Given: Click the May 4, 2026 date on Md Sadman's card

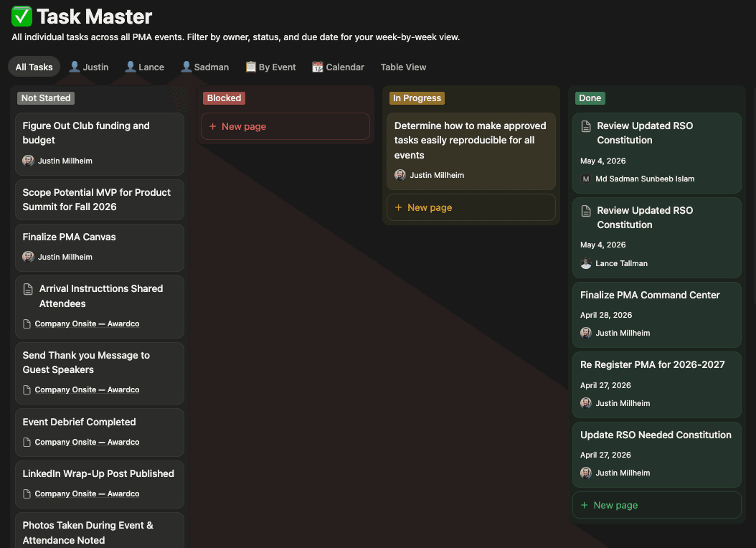Looking at the screenshot, I should coord(603,161).
